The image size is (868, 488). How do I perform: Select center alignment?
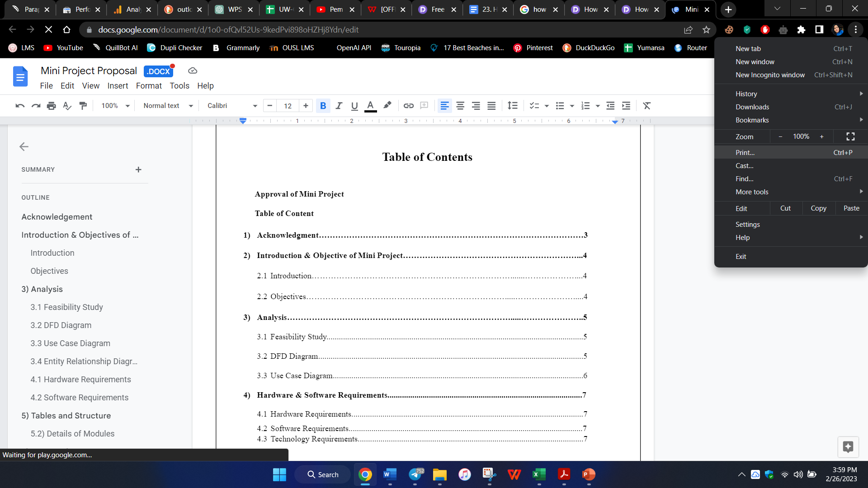460,105
